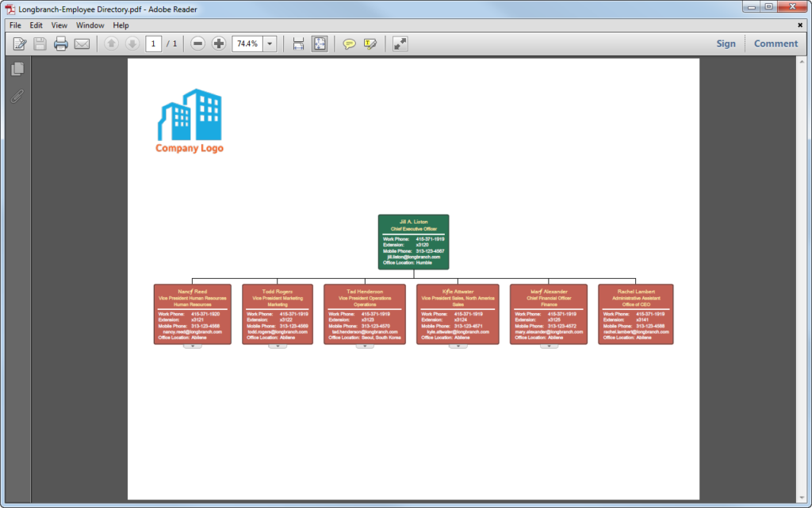Zoom in with plus button

[x=219, y=44]
